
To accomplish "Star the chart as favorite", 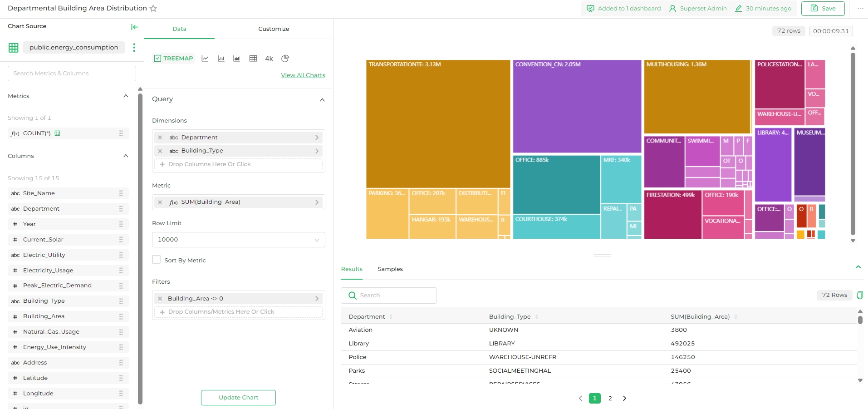I will tap(153, 8).
